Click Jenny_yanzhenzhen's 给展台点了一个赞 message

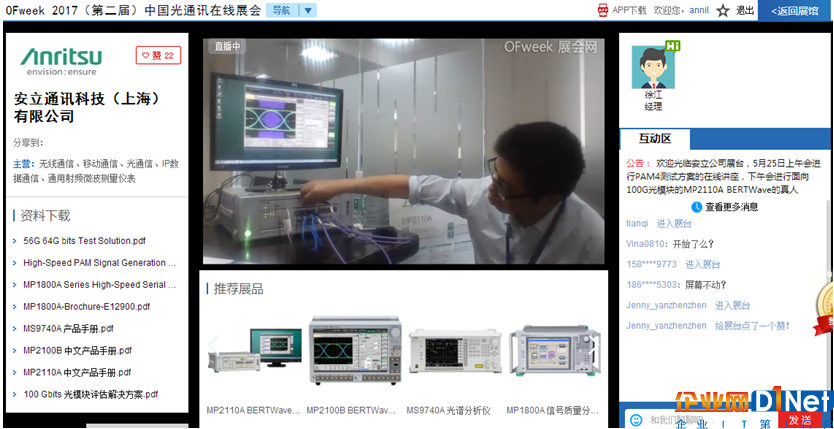pyautogui.click(x=752, y=326)
